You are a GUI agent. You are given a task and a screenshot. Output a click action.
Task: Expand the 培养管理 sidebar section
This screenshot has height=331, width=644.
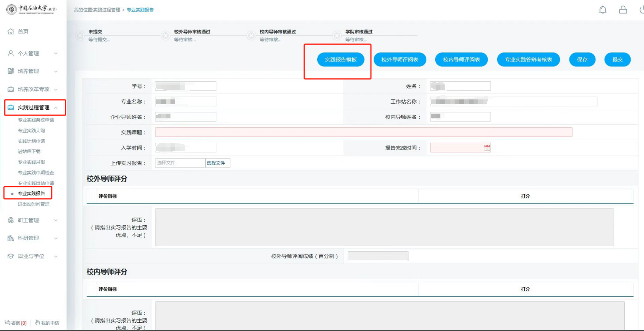pos(56,71)
